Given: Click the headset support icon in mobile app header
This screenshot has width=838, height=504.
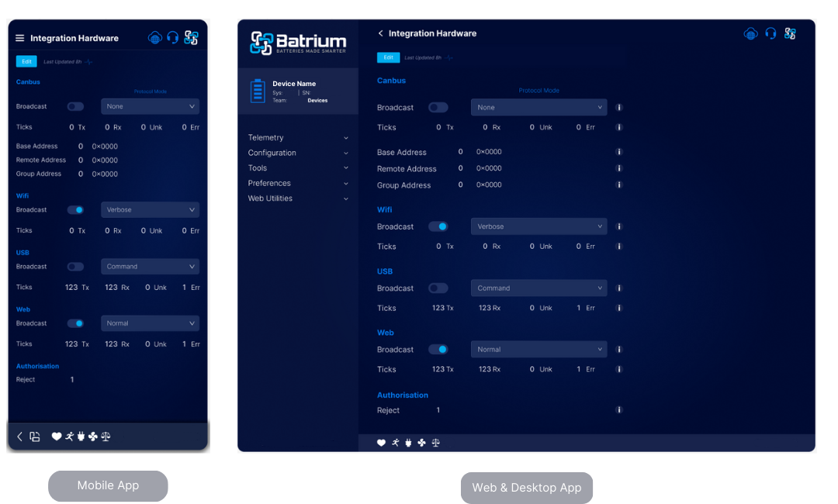Looking at the screenshot, I should [172, 38].
